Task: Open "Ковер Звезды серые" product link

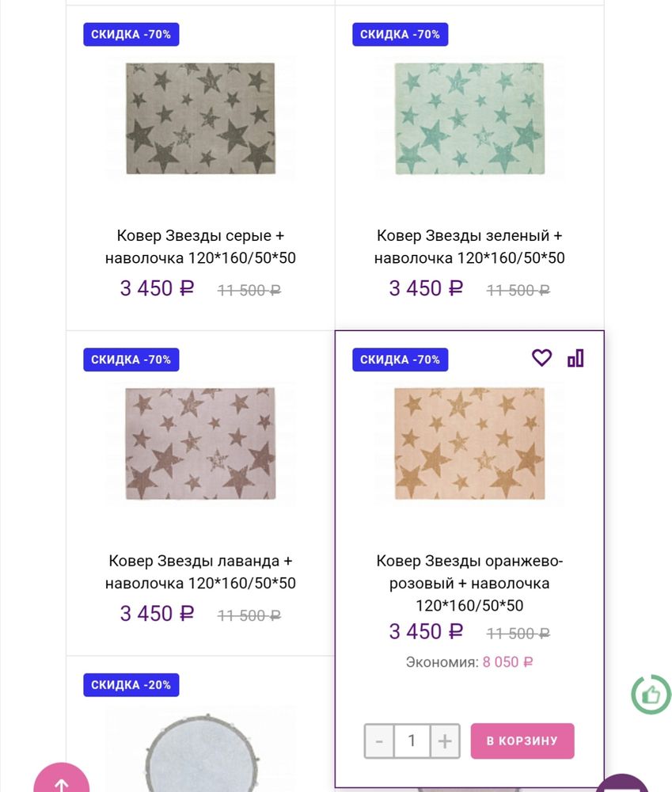Action: 200,247
